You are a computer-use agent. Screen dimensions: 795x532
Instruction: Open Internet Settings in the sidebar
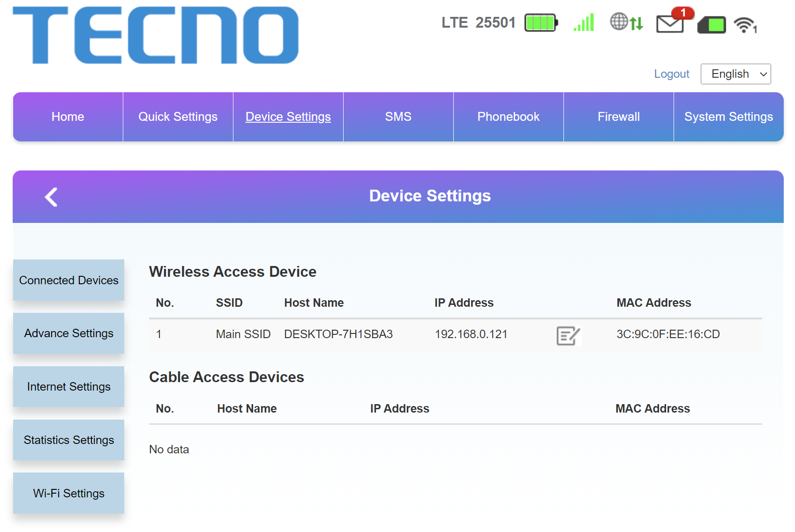click(68, 387)
